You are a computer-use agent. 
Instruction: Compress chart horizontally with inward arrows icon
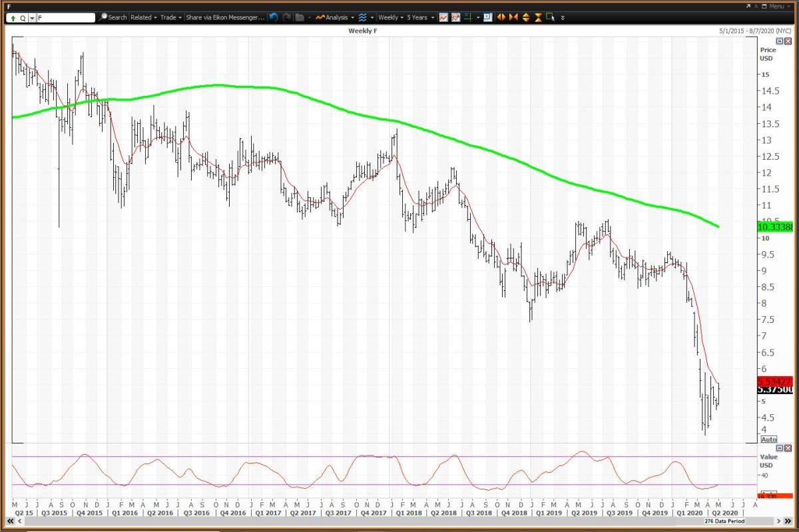coord(513,17)
